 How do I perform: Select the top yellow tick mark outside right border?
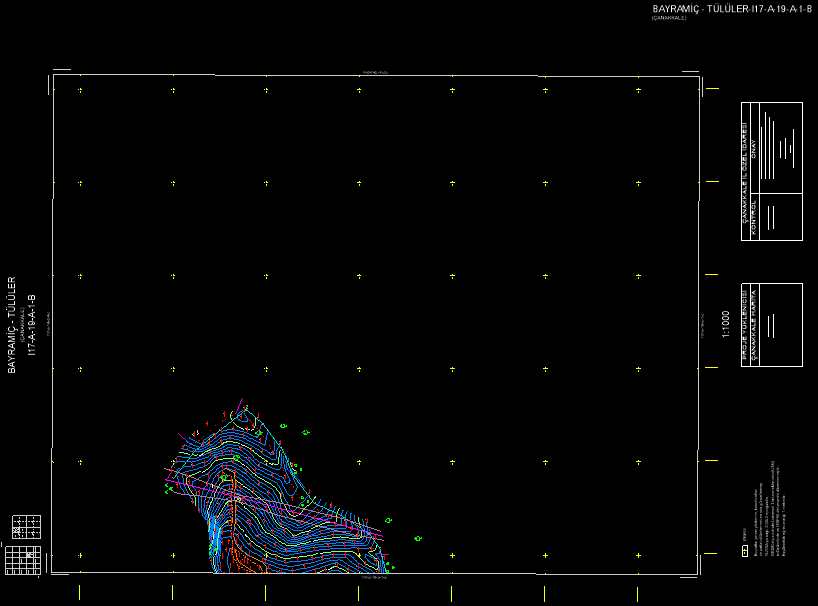pos(713,89)
